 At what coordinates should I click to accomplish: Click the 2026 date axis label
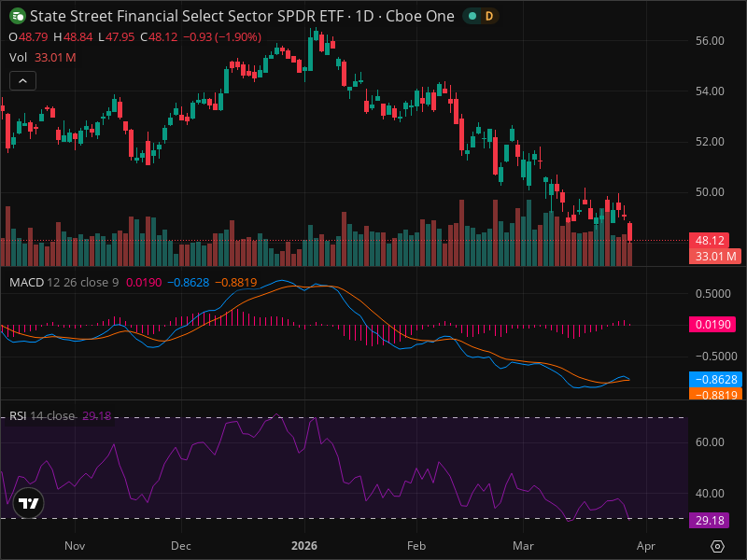click(304, 546)
